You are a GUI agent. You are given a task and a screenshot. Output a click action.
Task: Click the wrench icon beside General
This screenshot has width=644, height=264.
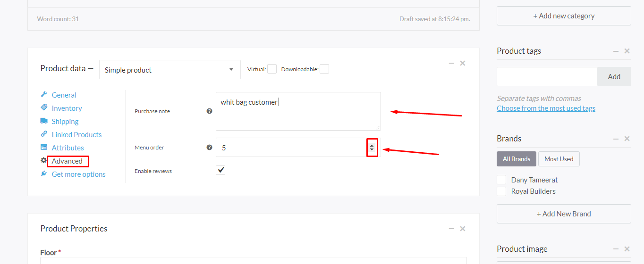tap(44, 95)
